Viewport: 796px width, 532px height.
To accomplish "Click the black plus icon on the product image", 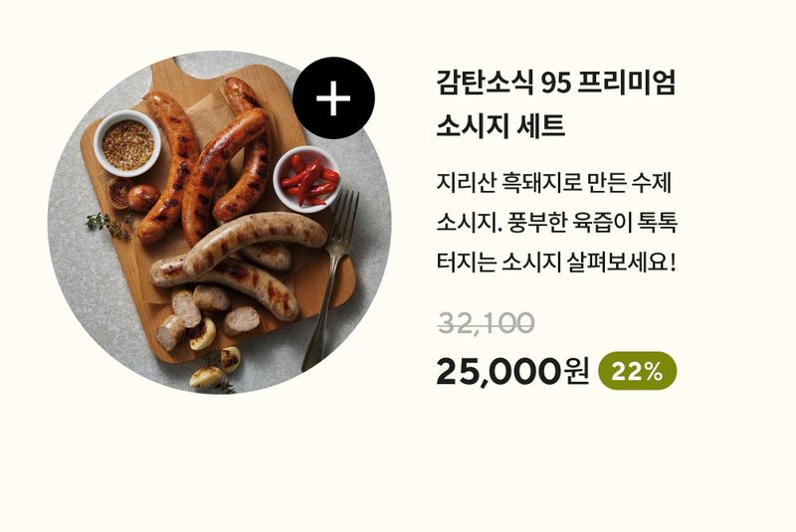I will point(333,97).
